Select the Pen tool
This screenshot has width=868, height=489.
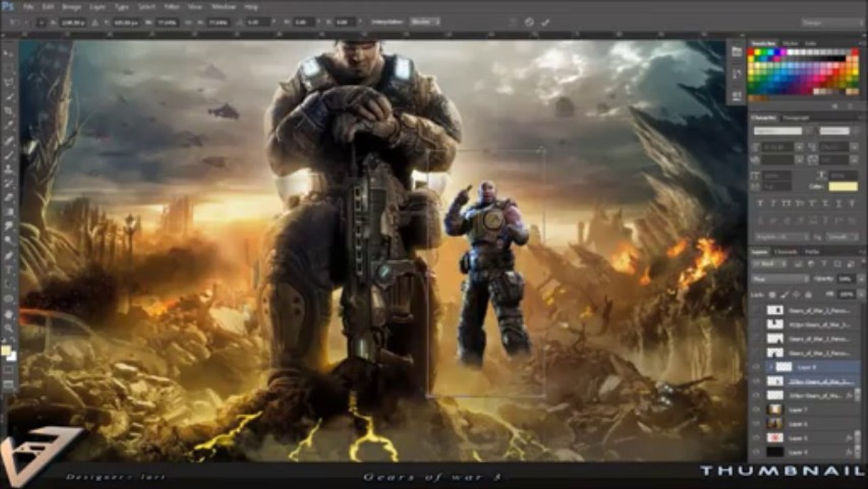point(10,255)
